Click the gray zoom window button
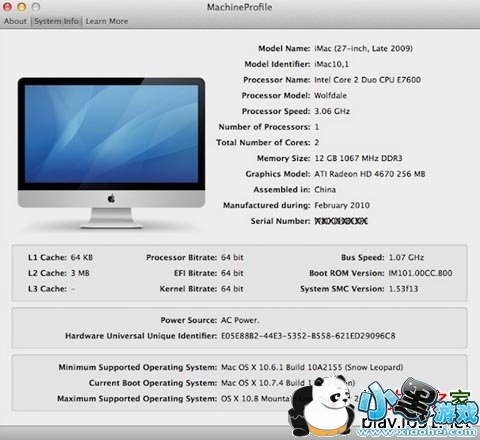The height and width of the screenshot is (440, 480). tap(36, 7)
